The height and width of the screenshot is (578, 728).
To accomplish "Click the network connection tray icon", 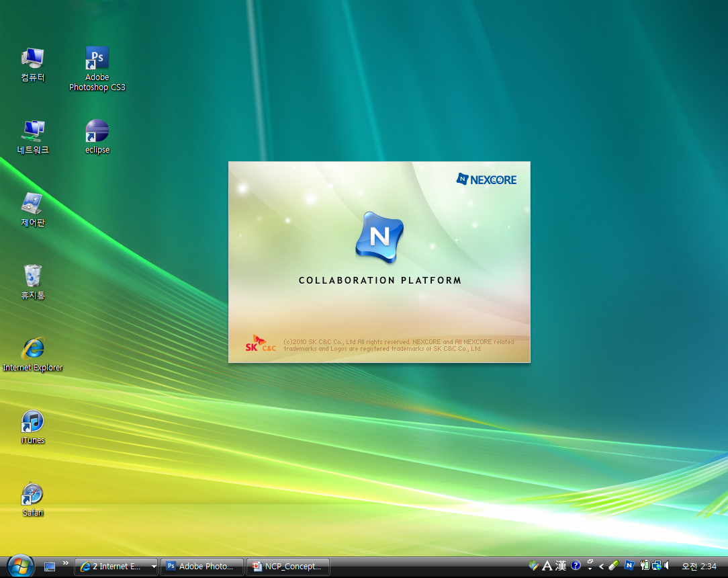I will 657,565.
